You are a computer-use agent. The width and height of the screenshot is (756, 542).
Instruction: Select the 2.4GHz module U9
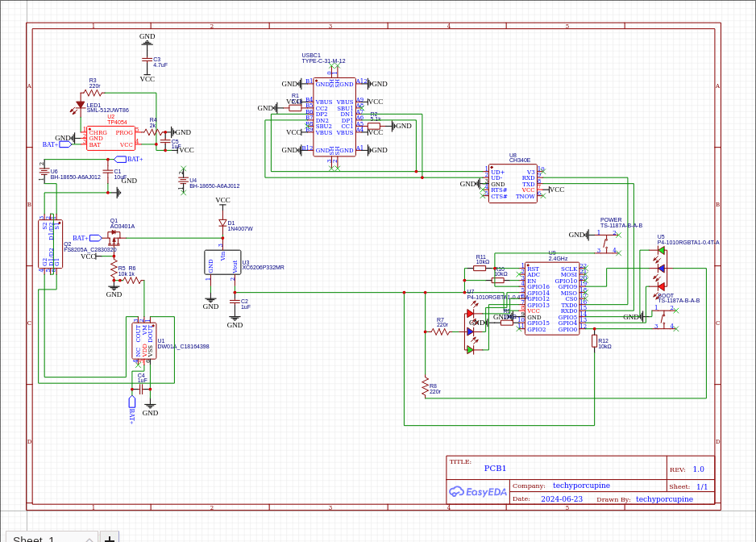click(551, 298)
